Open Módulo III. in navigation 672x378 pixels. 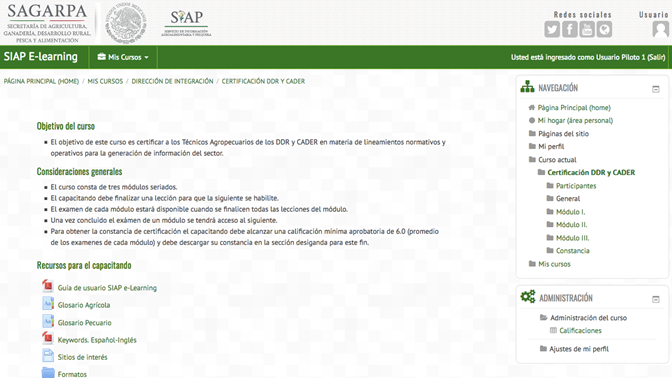click(x=573, y=238)
